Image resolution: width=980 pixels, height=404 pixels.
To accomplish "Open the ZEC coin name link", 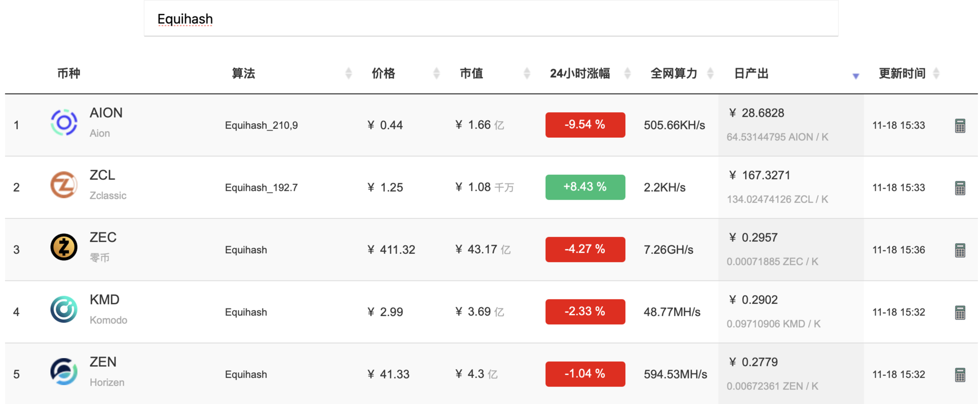I will tap(103, 237).
